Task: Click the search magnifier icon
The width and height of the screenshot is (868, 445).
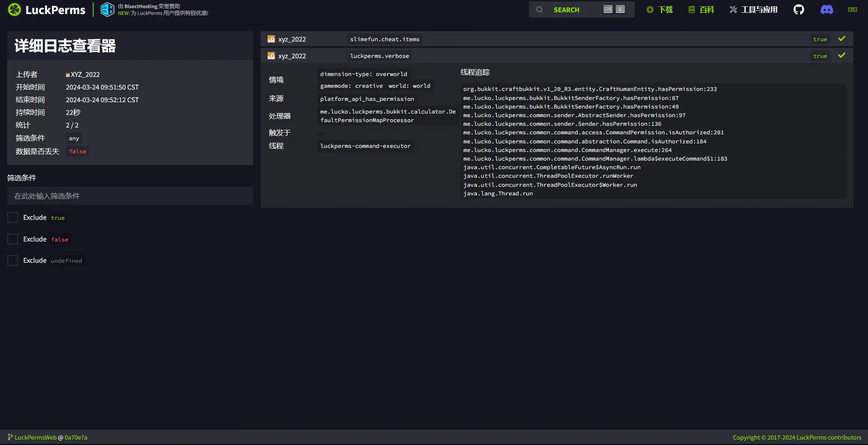Action: [x=539, y=9]
